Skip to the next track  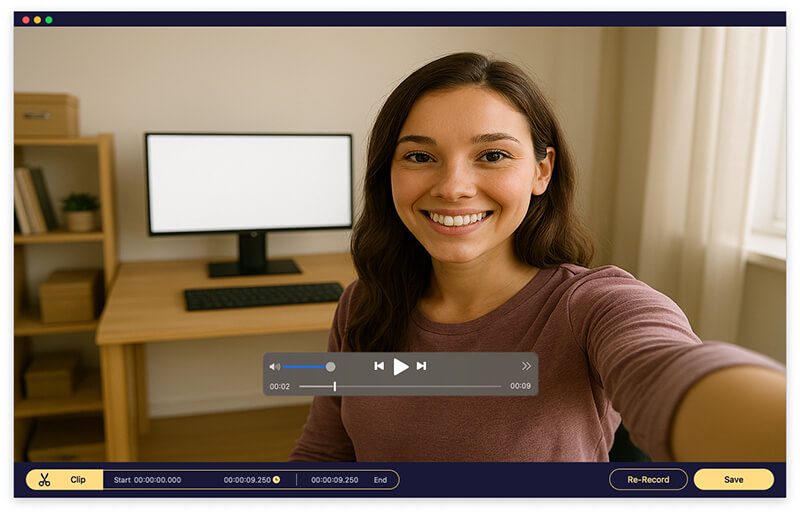[x=421, y=367]
